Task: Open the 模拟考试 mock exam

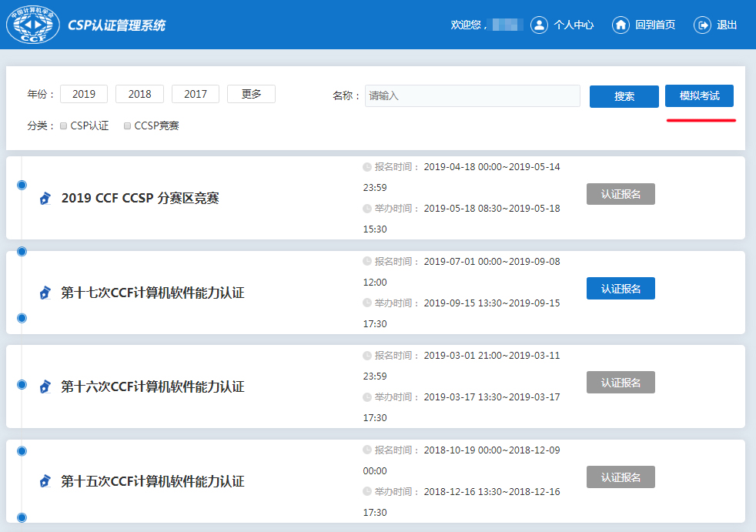Action: pos(699,96)
